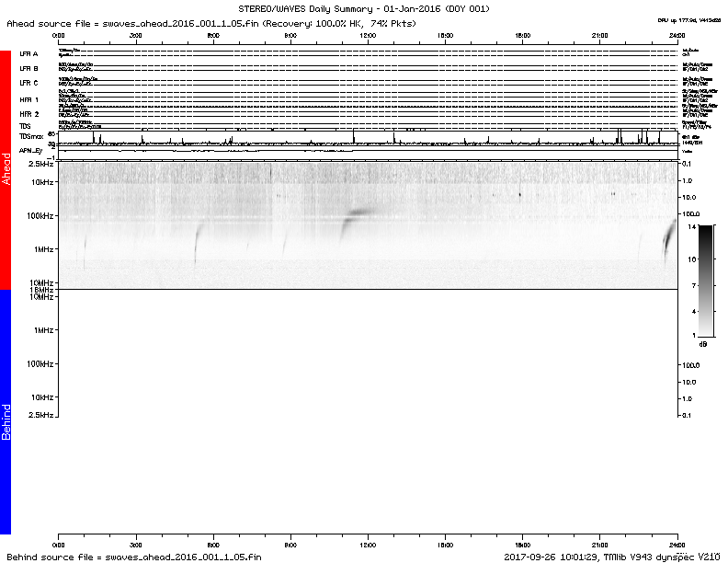Viewport: 728px width, 563px height.
Task: Select the LFR C row label
Action: click(28, 83)
